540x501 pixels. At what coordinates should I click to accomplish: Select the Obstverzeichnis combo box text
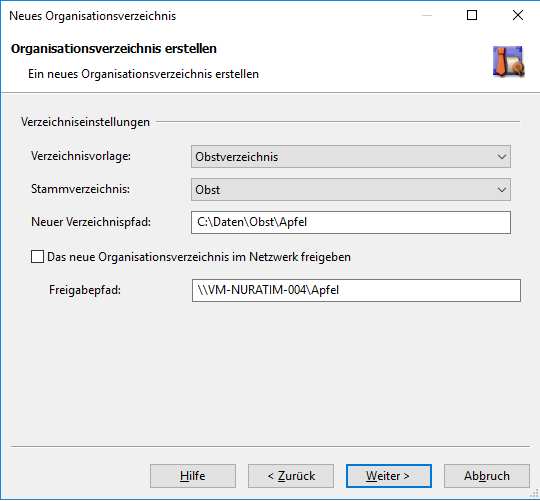236,157
